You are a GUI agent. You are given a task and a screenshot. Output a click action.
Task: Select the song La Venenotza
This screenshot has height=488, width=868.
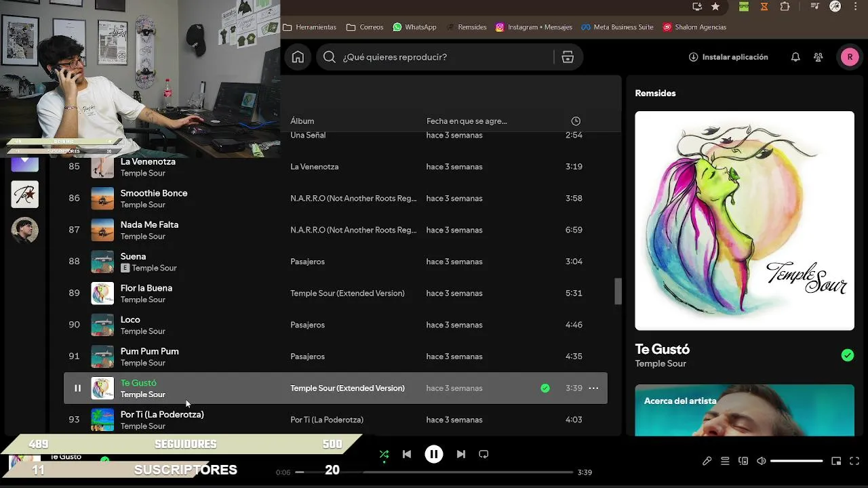coord(148,161)
